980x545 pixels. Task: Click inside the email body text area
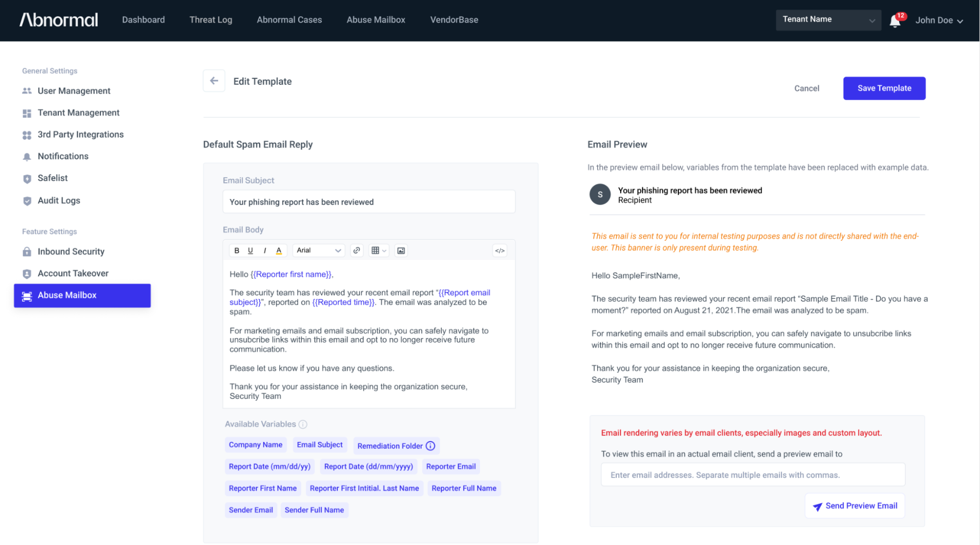369,334
